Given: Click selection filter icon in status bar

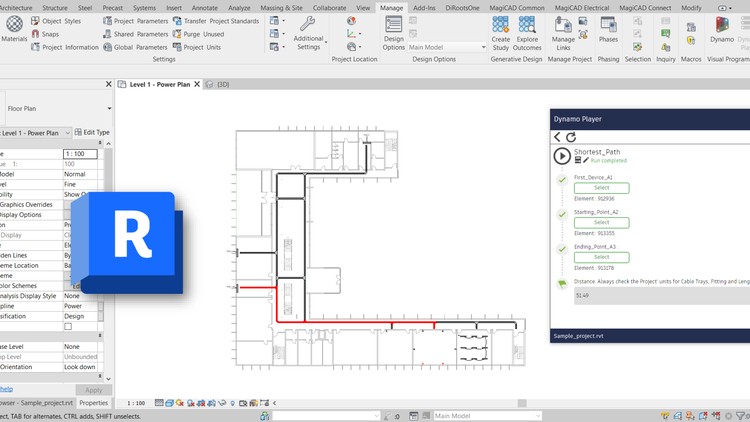Looking at the screenshot, I should click(740, 416).
